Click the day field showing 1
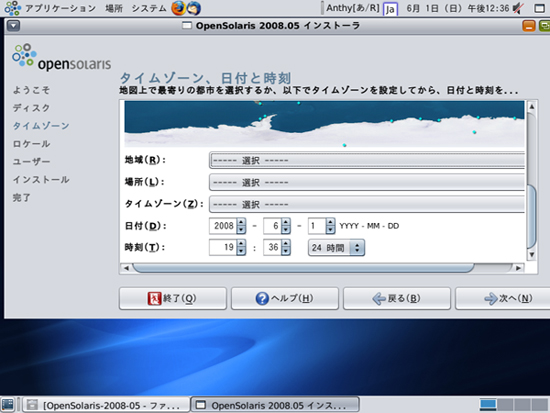 pyautogui.click(x=317, y=226)
